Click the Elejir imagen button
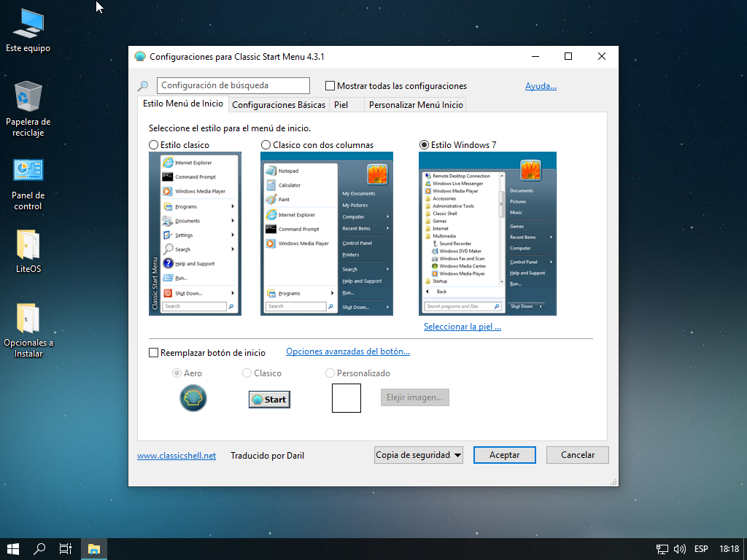 [415, 397]
